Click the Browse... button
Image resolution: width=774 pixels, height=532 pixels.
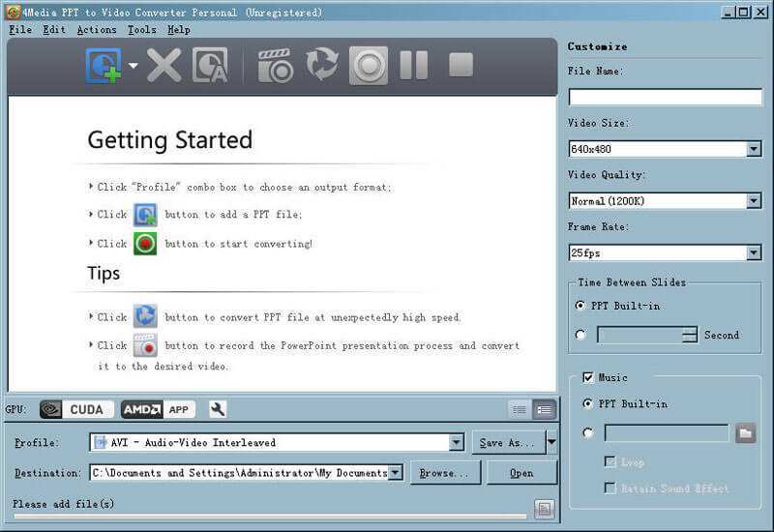click(445, 473)
